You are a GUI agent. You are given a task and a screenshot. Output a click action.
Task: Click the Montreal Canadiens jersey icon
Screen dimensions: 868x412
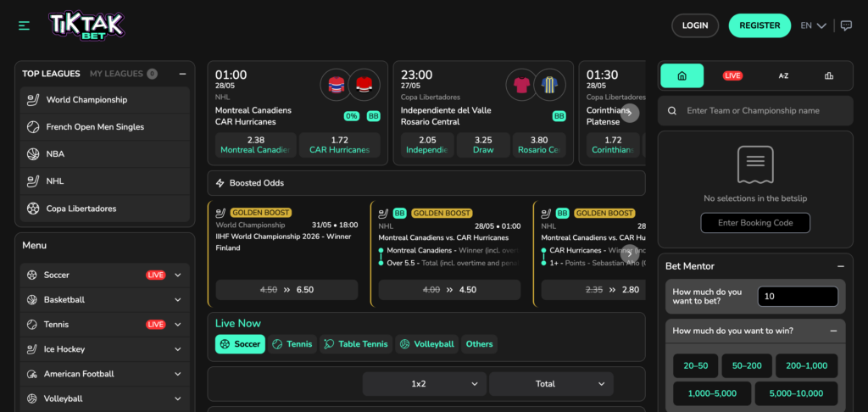pyautogui.click(x=336, y=85)
